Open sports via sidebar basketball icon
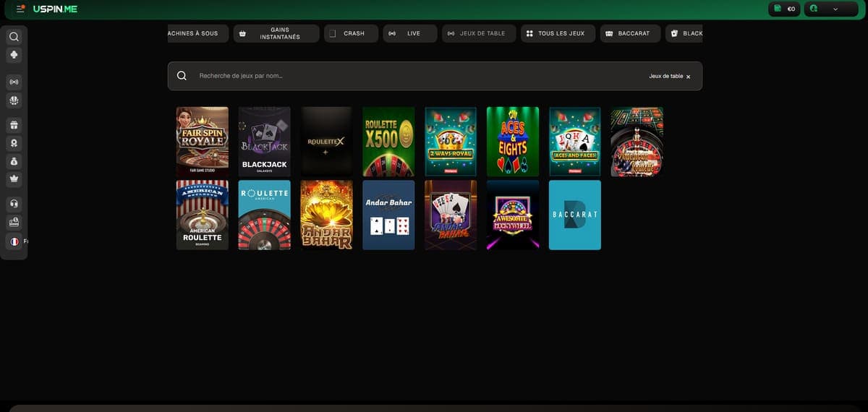The image size is (868, 412). (x=14, y=100)
